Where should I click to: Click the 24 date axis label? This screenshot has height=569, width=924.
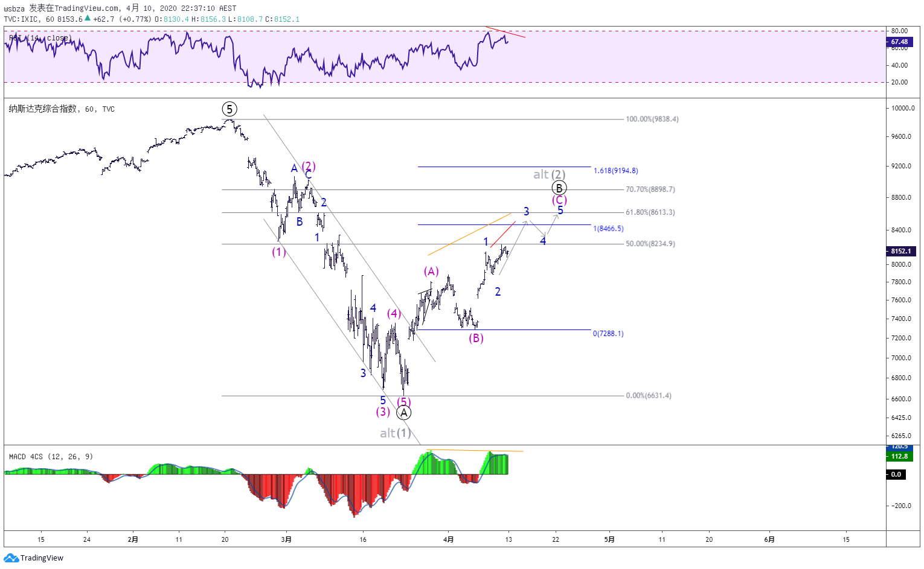pos(87,539)
